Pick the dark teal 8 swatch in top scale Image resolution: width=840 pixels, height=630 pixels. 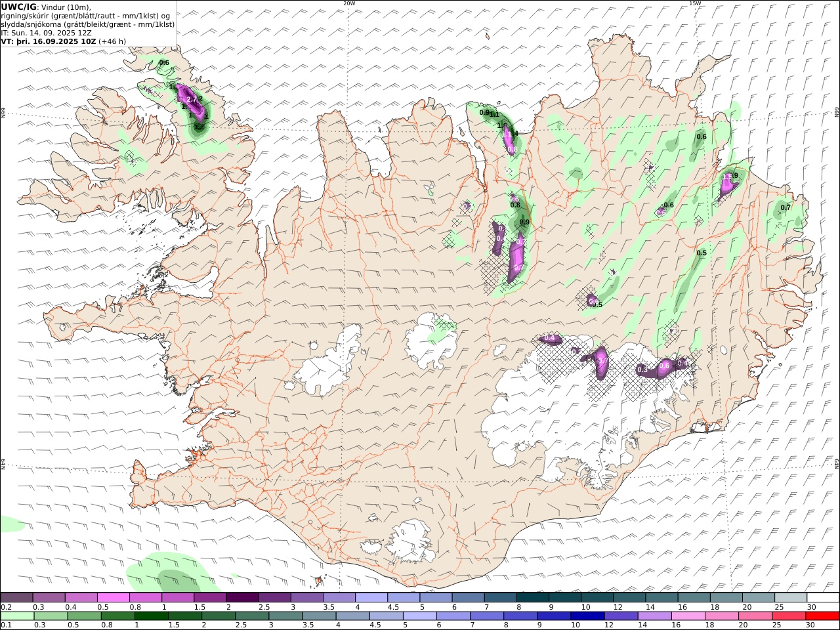[x=533, y=597]
